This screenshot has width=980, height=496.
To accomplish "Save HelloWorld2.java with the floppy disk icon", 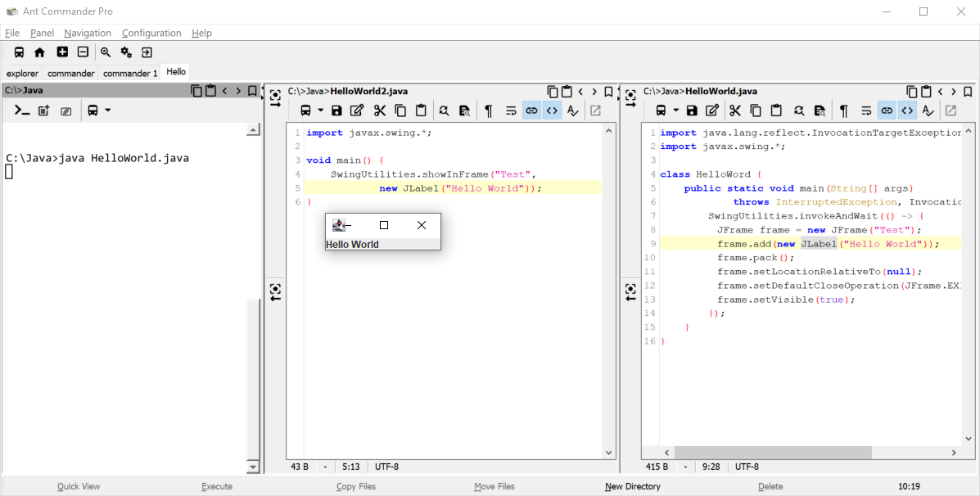I will (336, 110).
